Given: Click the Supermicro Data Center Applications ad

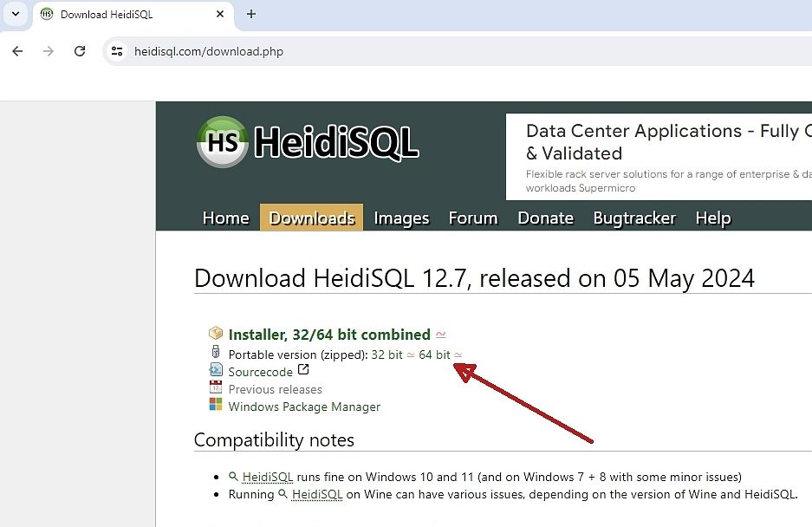Looking at the screenshot, I should (659, 157).
